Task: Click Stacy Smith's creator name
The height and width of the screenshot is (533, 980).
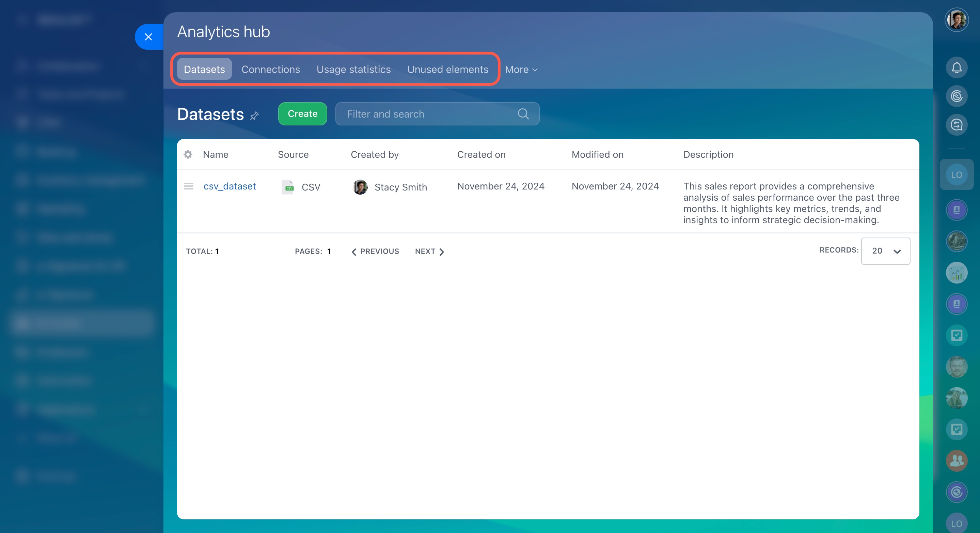Action: tap(400, 187)
